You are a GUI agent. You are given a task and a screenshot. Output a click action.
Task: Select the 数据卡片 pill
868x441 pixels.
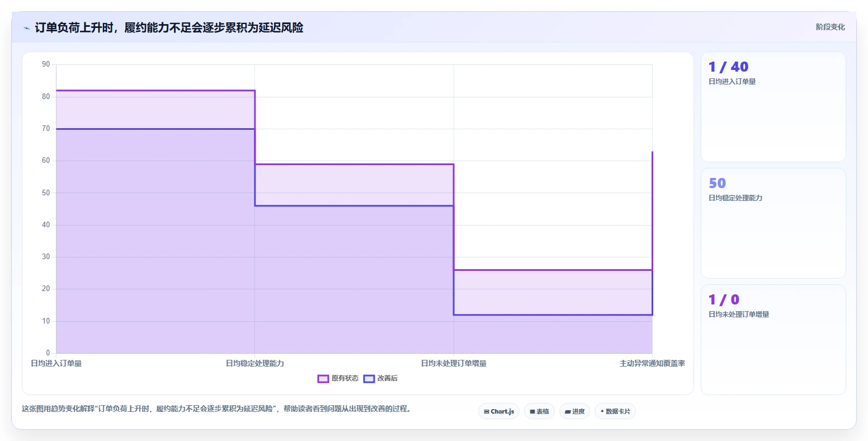pyautogui.click(x=615, y=411)
